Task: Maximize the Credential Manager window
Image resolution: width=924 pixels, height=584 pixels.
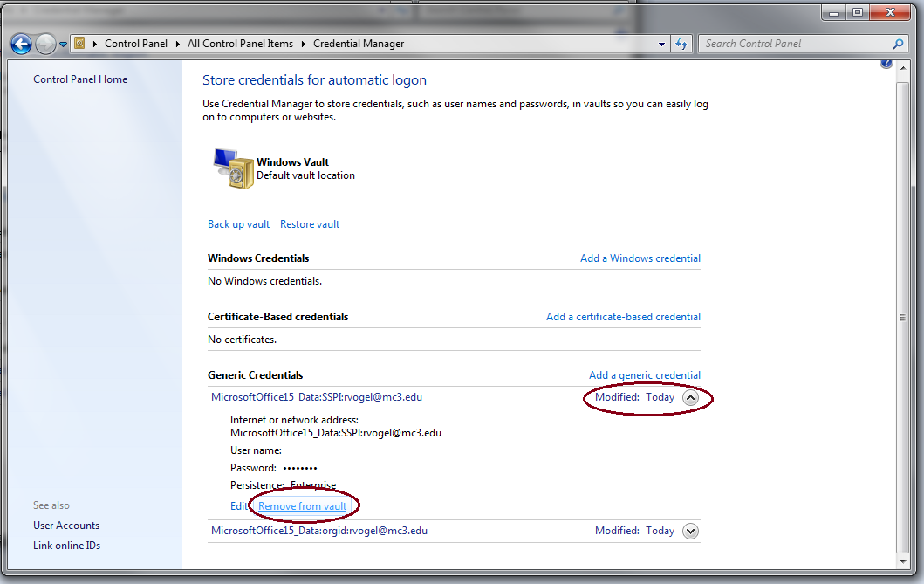Action: pos(858,12)
